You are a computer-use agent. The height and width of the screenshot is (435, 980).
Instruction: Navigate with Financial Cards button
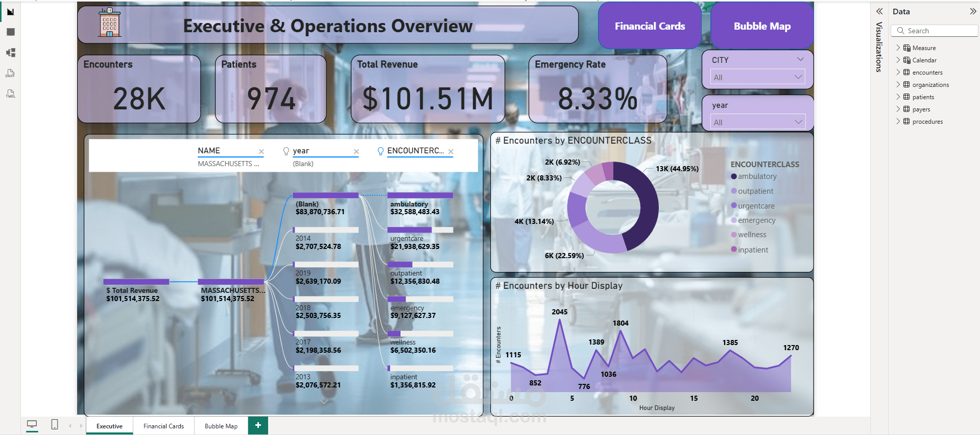point(650,26)
